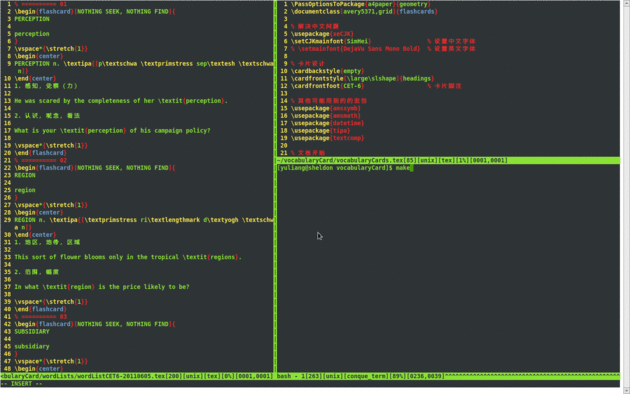The height and width of the screenshot is (394, 630).
Task: Click \setCJKmainfont{SimHei} line
Action: point(331,41)
